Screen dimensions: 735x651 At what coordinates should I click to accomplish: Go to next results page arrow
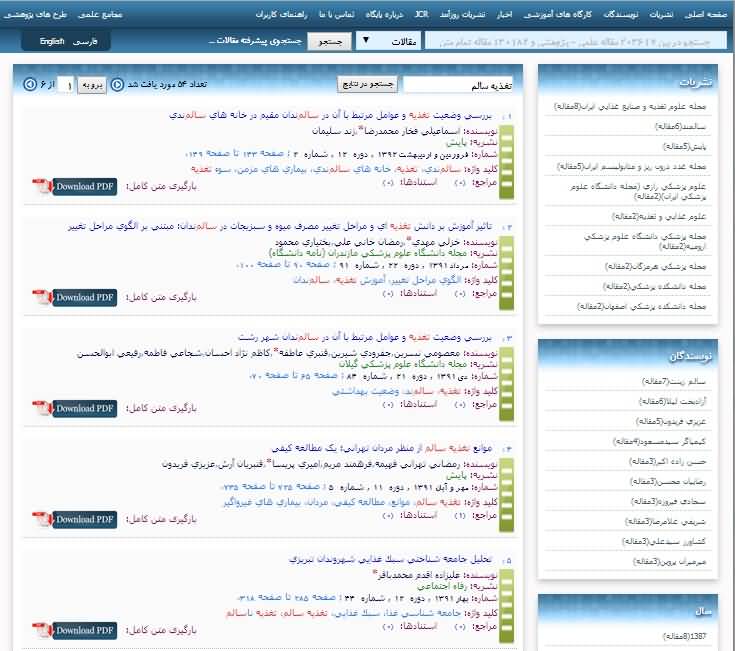30,84
